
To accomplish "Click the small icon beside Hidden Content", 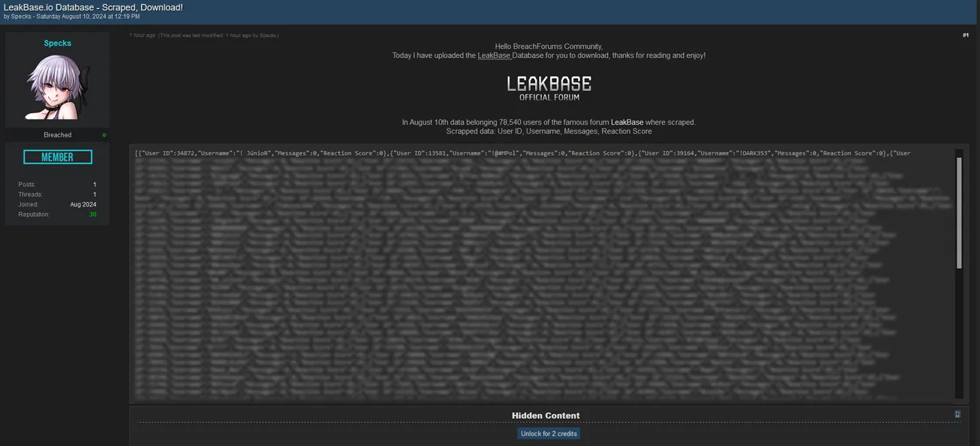I will [x=957, y=414].
